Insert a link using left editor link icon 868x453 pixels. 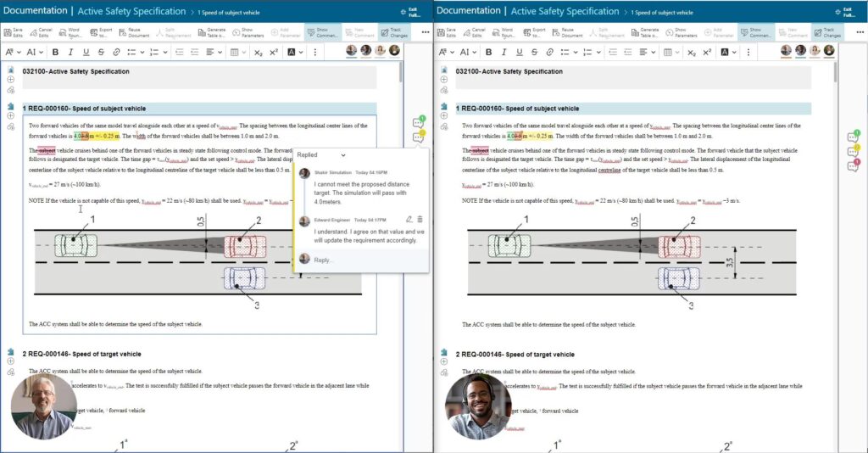click(116, 52)
